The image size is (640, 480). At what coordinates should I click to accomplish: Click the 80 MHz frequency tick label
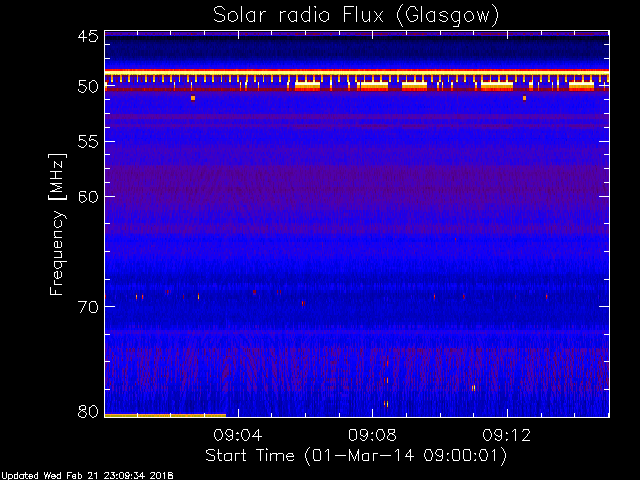[88, 411]
